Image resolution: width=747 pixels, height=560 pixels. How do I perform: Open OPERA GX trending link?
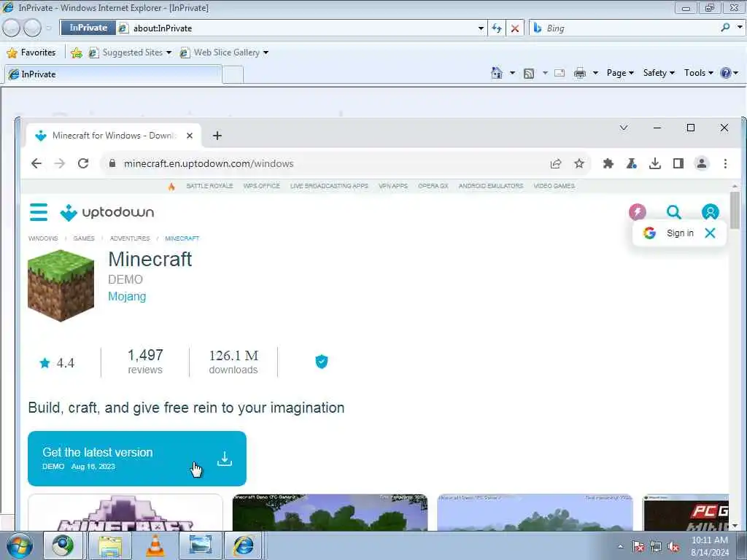(x=433, y=186)
